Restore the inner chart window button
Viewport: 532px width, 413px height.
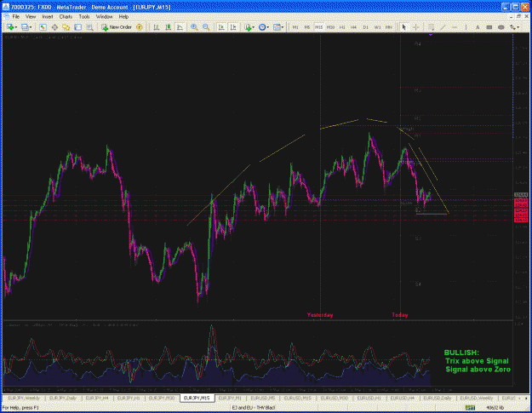tap(518, 16)
